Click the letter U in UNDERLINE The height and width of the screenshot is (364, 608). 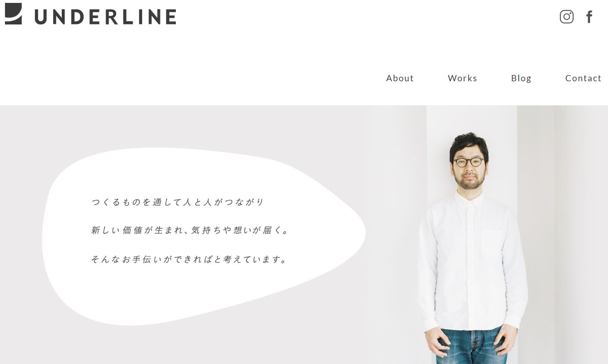pos(41,17)
